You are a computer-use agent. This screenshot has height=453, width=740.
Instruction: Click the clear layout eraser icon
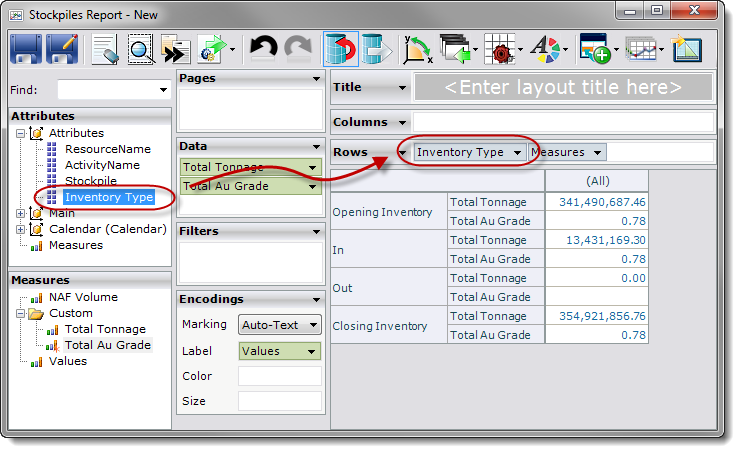point(105,49)
